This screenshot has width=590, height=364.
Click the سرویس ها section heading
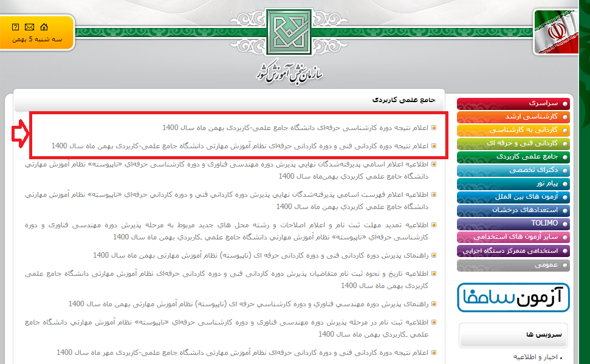(544, 335)
